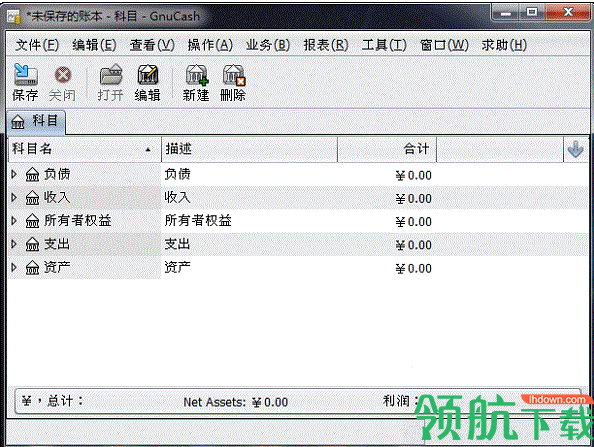594x447 pixels.
Task: Click the ¥0.00 total in 资产 row
Action: (414, 269)
